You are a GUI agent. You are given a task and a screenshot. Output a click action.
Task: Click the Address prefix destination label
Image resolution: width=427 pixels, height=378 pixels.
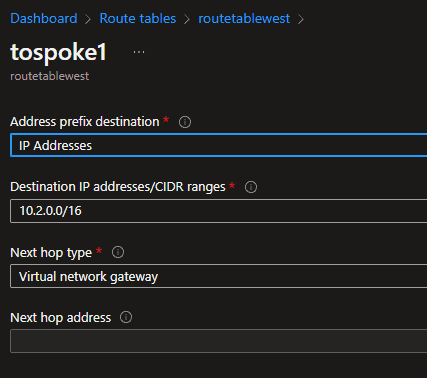coord(85,122)
